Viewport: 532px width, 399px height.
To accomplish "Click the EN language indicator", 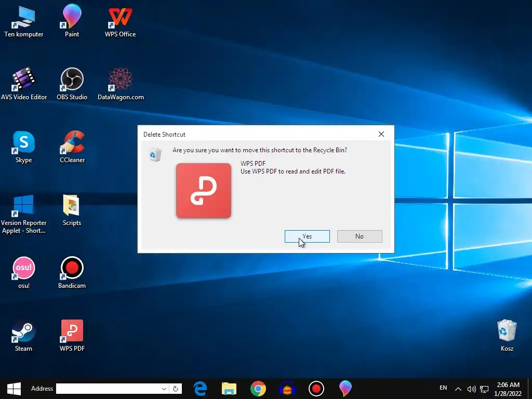I will (443, 388).
